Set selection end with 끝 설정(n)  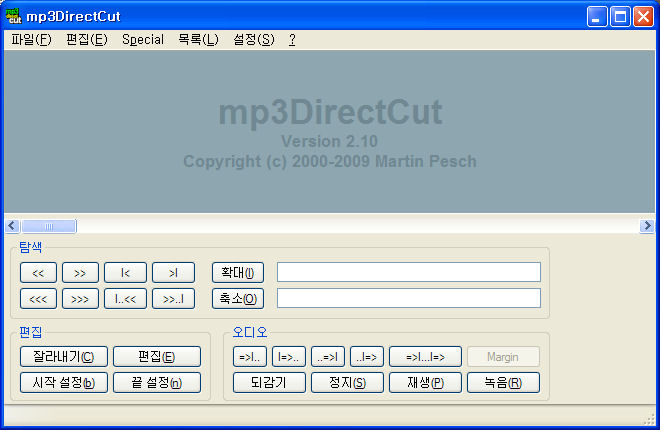[x=157, y=382]
